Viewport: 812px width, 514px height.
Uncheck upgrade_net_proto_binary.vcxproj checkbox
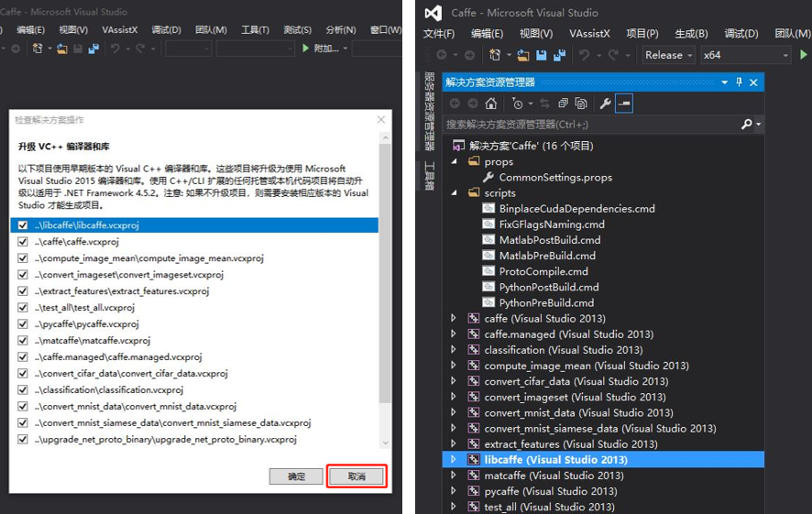click(x=22, y=440)
